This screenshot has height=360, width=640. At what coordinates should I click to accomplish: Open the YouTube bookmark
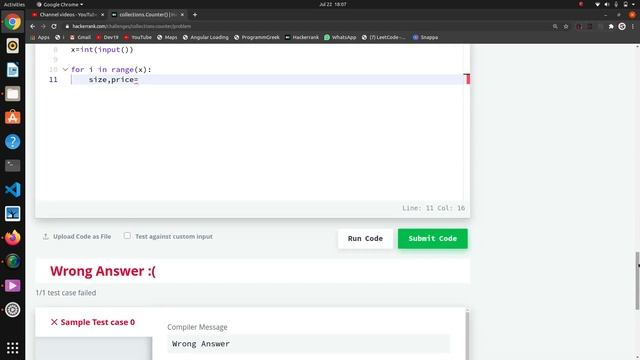coord(138,37)
